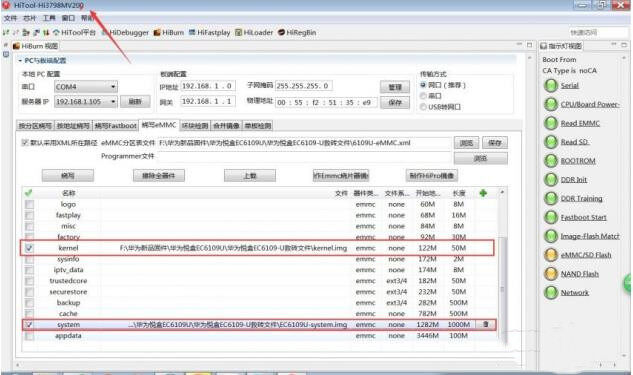Image resolution: width=633 pixels, height=375 pixels.
Task: Click browse button for Programmer file
Action: [x=480, y=158]
